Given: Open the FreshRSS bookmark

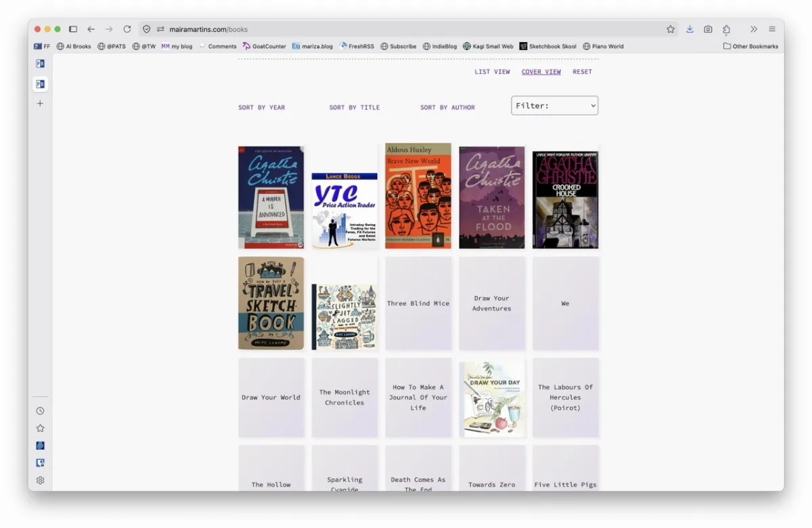Looking at the screenshot, I should [357, 47].
